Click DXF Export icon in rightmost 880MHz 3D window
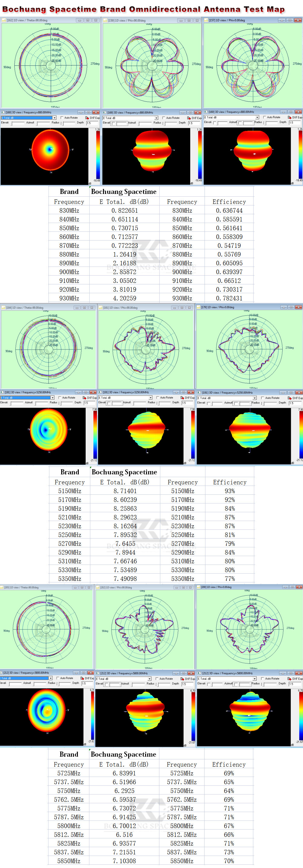Viewport: 303px width, 868px height. (289, 117)
